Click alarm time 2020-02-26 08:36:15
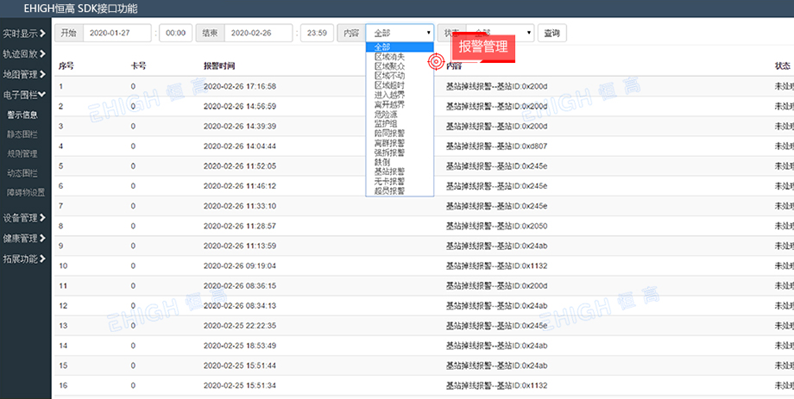This screenshot has height=399, width=794. pos(240,286)
